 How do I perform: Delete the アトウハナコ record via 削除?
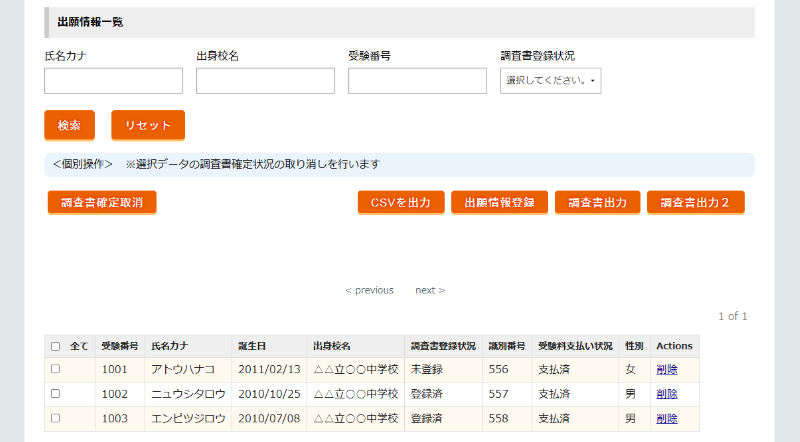pos(667,369)
